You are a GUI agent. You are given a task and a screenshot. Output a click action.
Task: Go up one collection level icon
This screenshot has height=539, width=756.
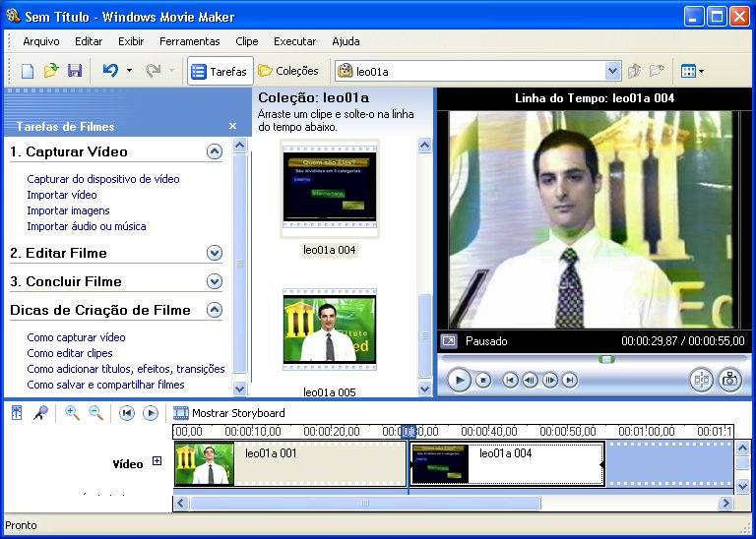(x=635, y=71)
